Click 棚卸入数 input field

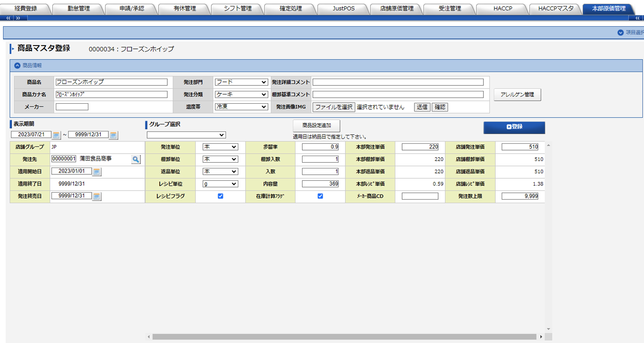pos(320,159)
